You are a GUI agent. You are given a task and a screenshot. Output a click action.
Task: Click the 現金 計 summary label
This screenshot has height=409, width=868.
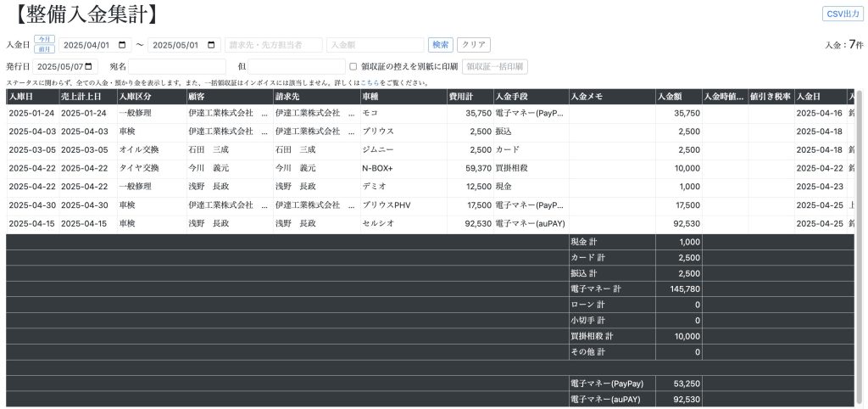point(612,242)
